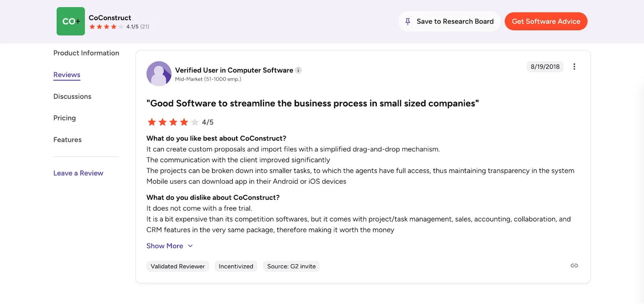Copy review link via chain icon
Viewport: 644px width, 304px height.
(574, 266)
